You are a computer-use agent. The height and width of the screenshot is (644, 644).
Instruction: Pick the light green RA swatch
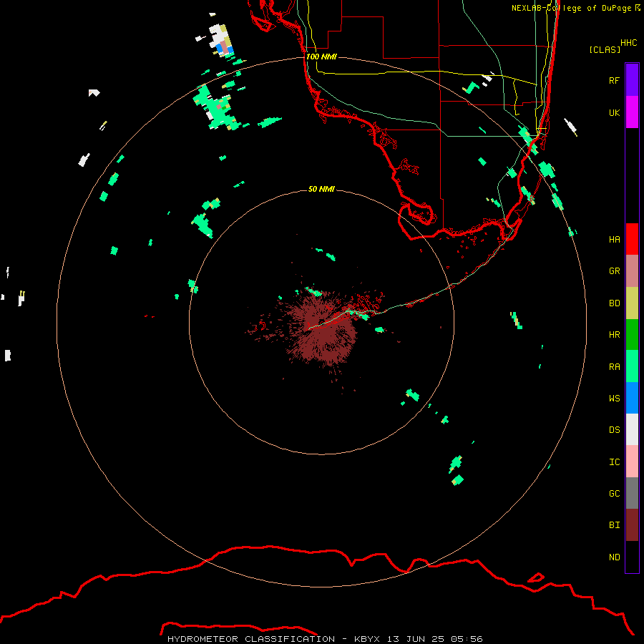(632, 366)
